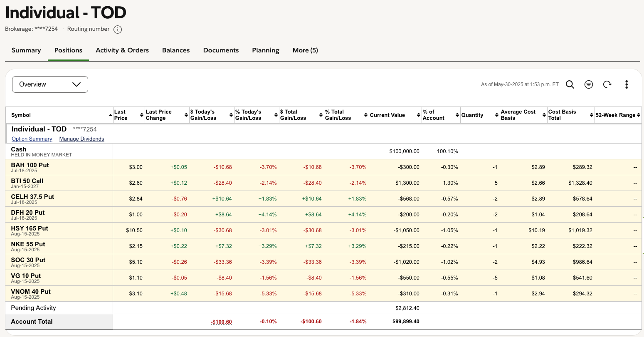Open the Overview view dropdown
Screen dimensions: 644x337
click(x=50, y=84)
